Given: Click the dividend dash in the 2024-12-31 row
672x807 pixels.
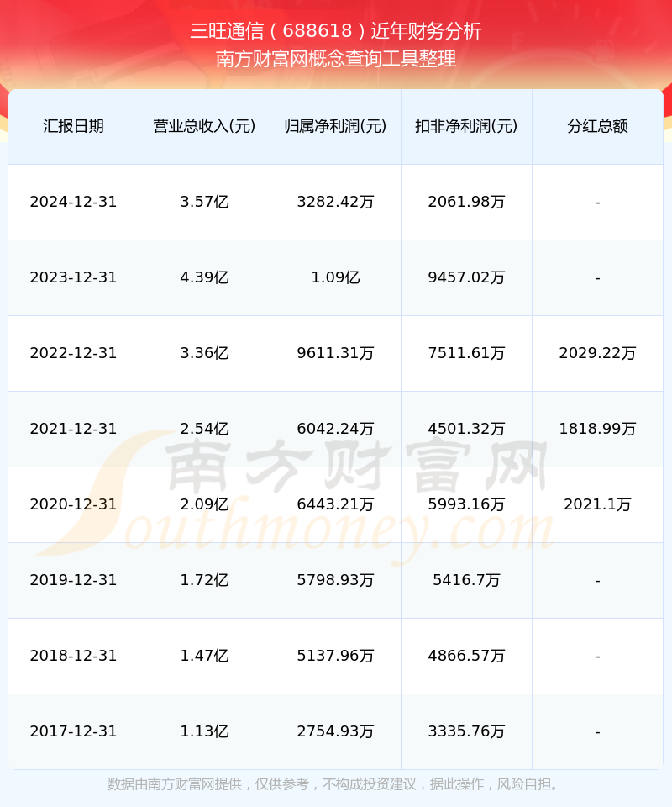Looking at the screenshot, I should click(597, 203).
